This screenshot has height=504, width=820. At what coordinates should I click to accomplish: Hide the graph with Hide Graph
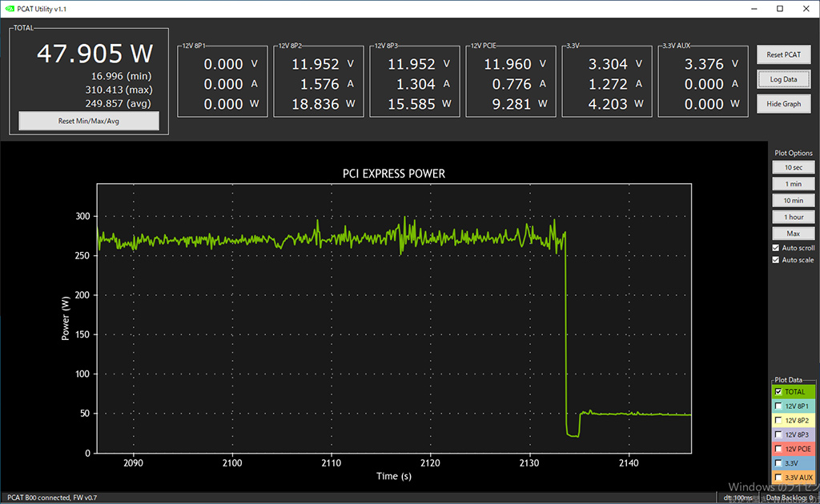[784, 104]
